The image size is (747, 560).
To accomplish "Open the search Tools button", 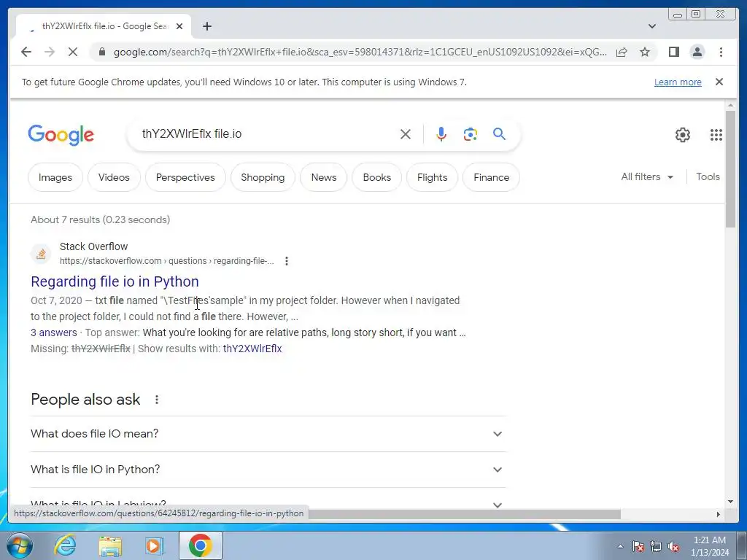I will click(708, 176).
